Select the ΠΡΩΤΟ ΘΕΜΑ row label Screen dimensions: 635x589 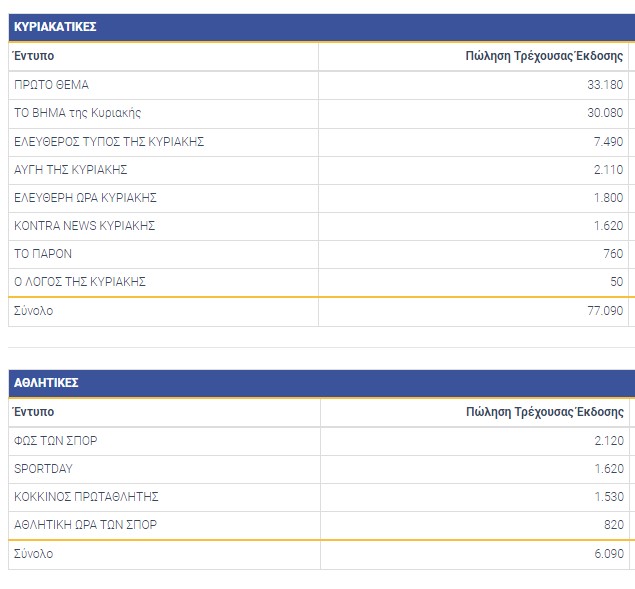51,85
